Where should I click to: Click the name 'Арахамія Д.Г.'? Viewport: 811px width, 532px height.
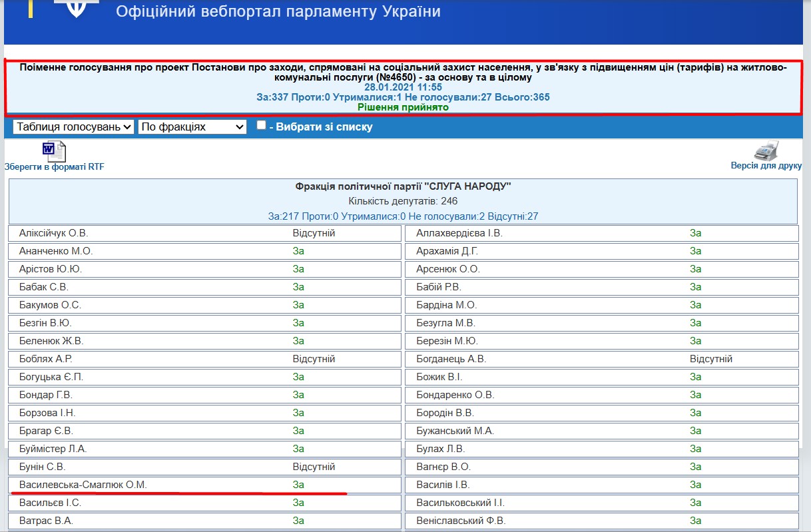[x=447, y=251]
